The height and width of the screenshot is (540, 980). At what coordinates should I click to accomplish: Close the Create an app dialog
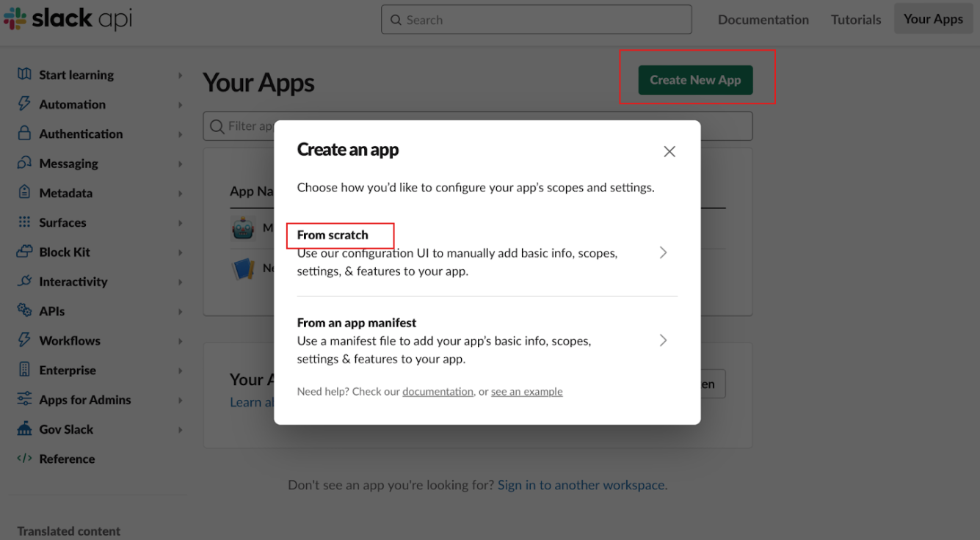[x=669, y=151]
